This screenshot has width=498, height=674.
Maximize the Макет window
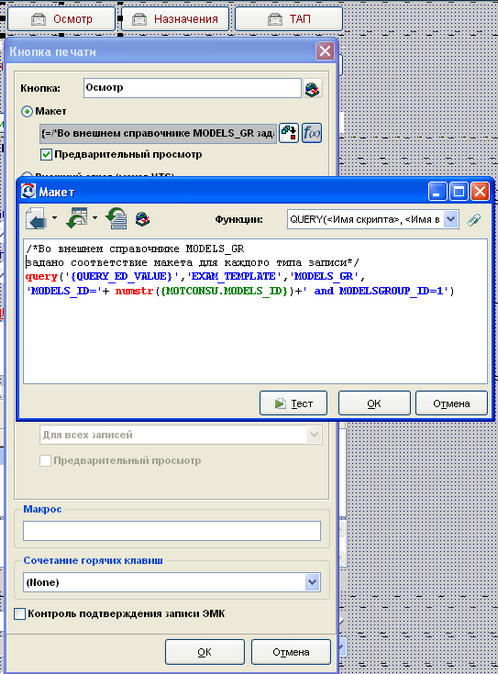tap(458, 191)
